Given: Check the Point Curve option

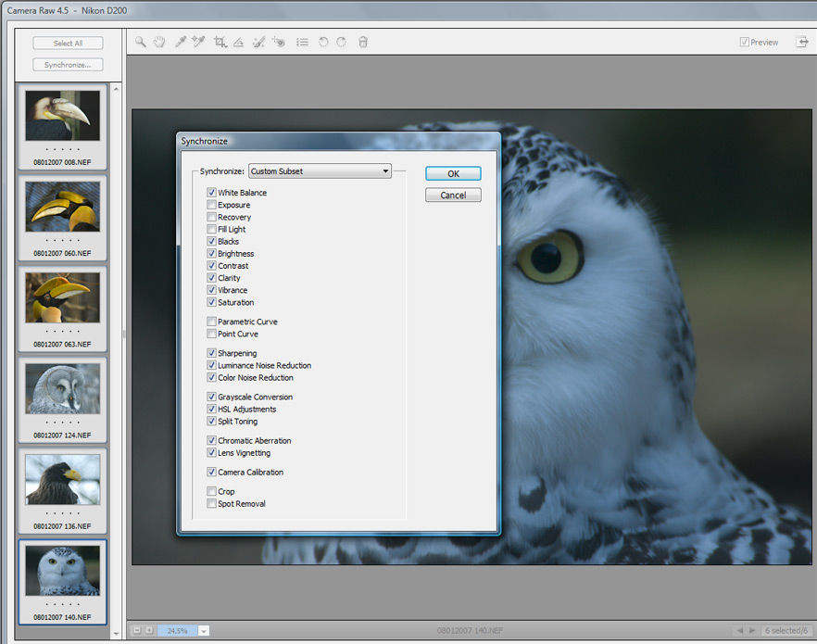Looking at the screenshot, I should [x=211, y=334].
